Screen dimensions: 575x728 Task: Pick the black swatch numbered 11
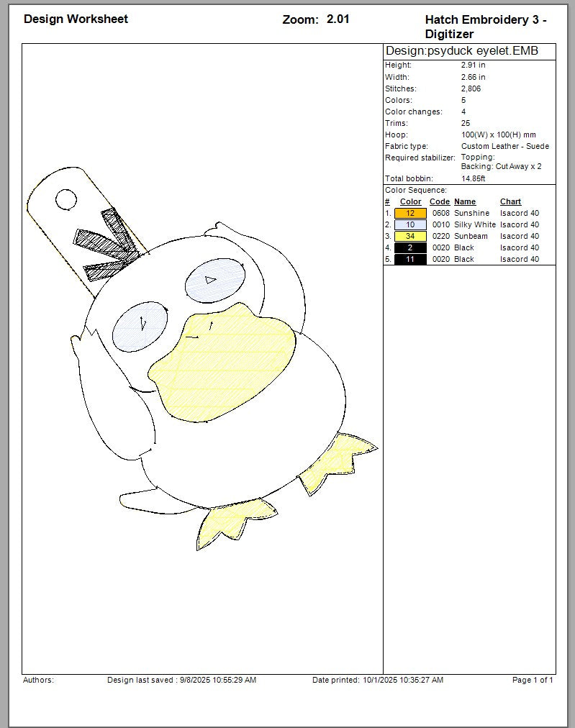[x=410, y=259]
